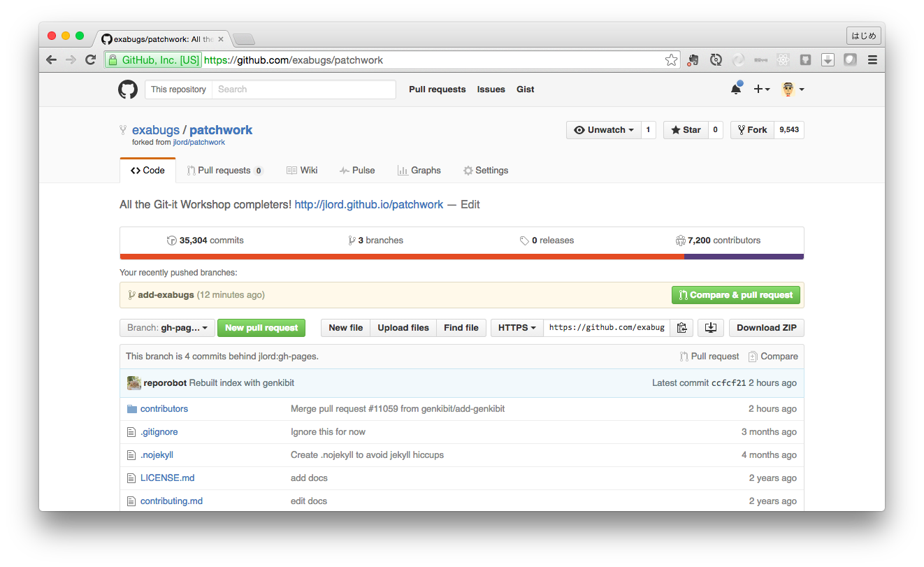Click the New file button

(346, 327)
